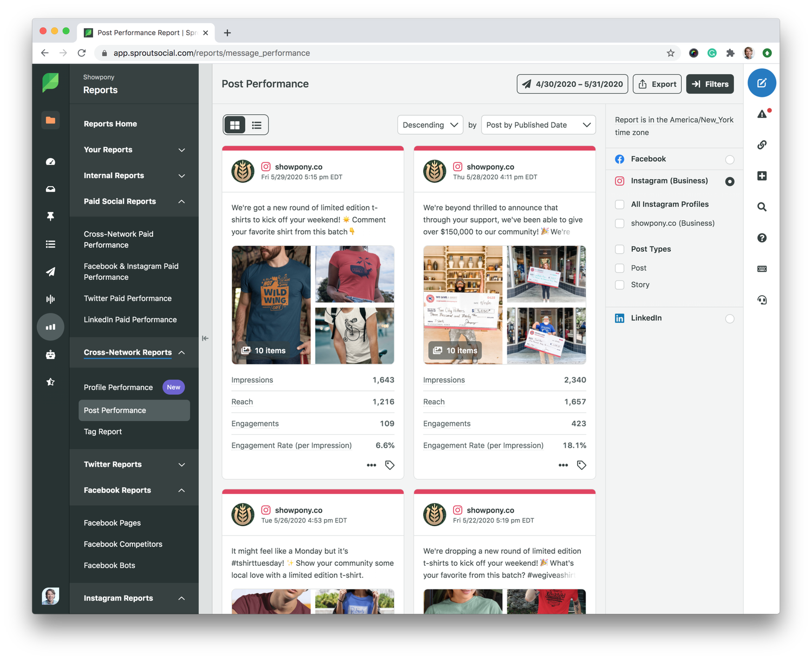
Task: Open the Post by Published Date dropdown
Action: (538, 125)
